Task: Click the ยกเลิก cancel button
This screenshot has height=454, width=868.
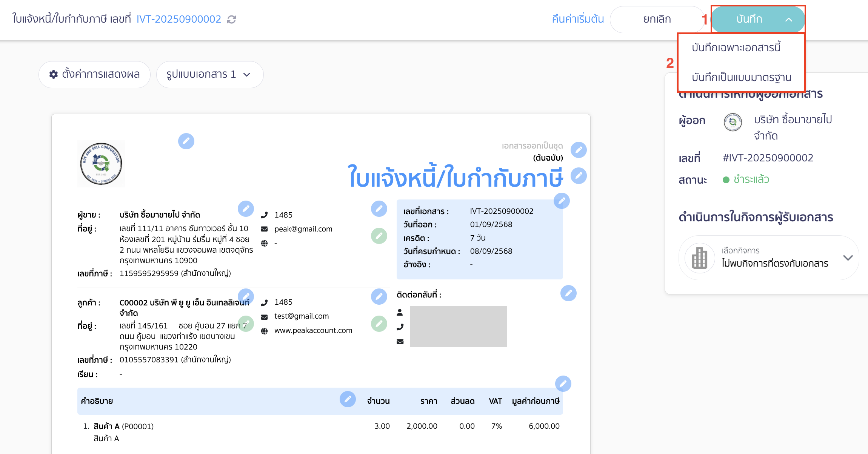Action: pyautogui.click(x=657, y=19)
